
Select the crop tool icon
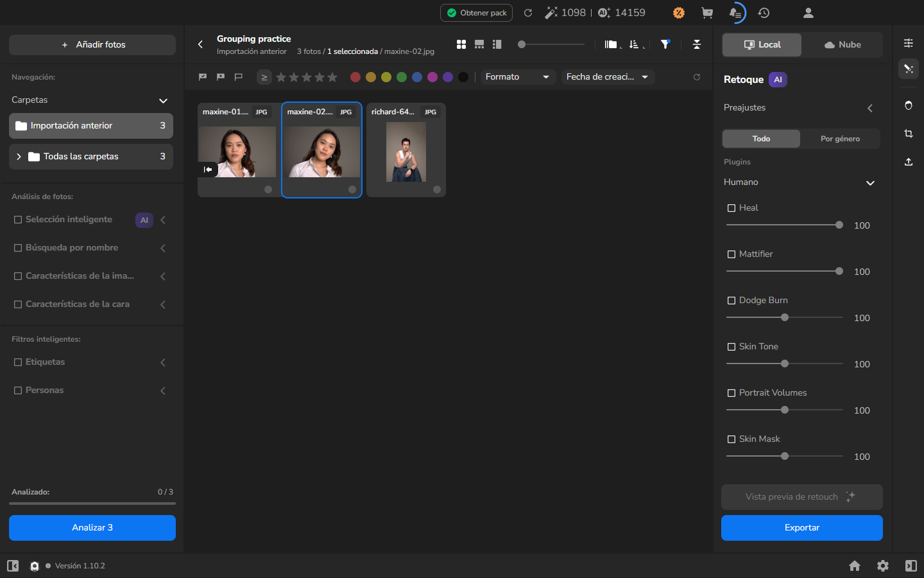point(909,134)
